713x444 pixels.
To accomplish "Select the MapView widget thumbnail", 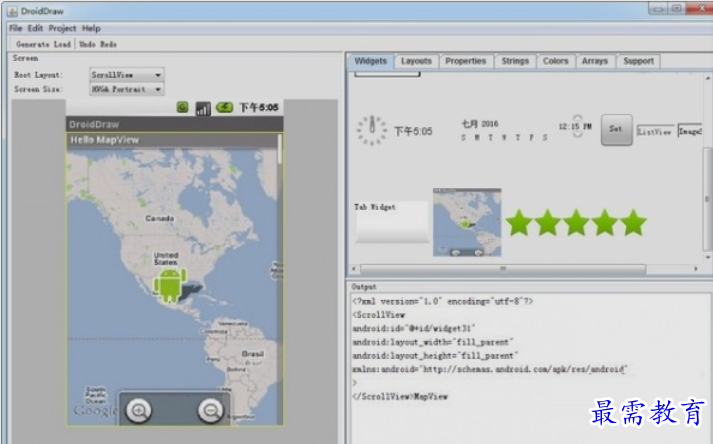I will tap(467, 222).
